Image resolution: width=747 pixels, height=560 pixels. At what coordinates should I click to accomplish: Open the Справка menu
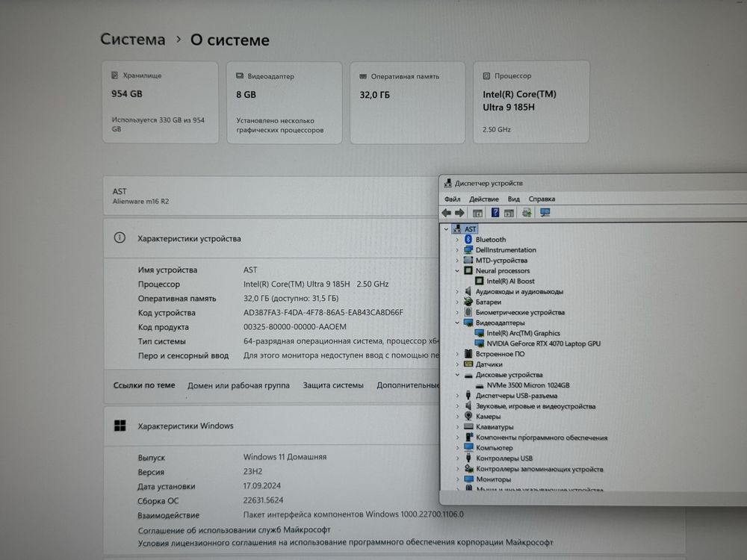(x=542, y=199)
